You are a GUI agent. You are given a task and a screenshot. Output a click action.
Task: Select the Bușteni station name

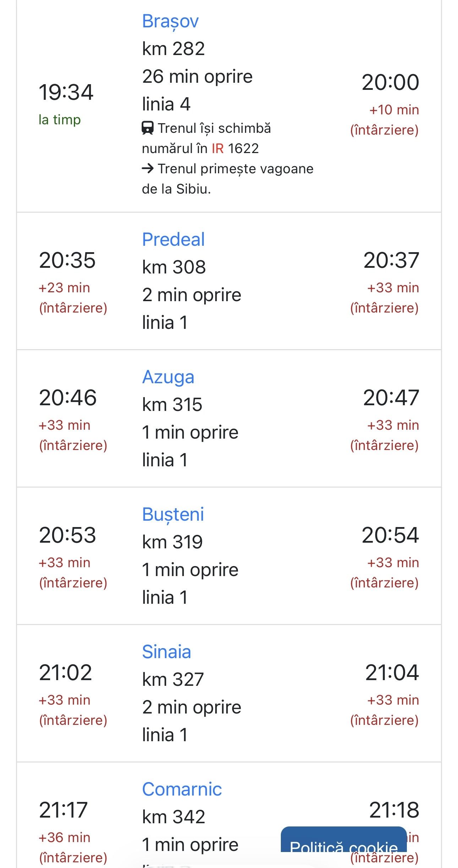click(173, 514)
